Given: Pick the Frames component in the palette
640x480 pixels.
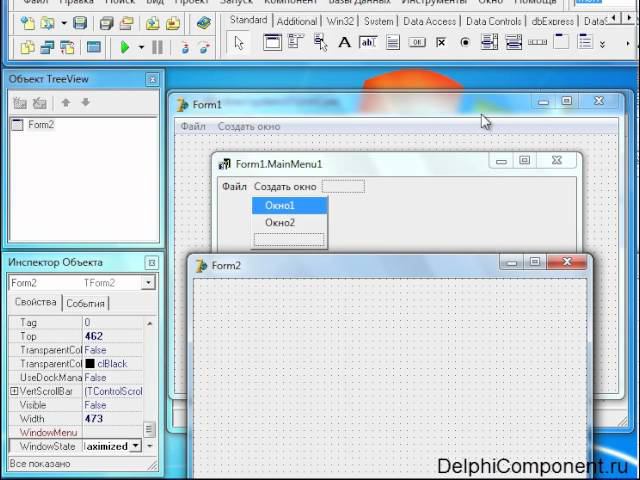Looking at the screenshot, I should coord(272,42).
